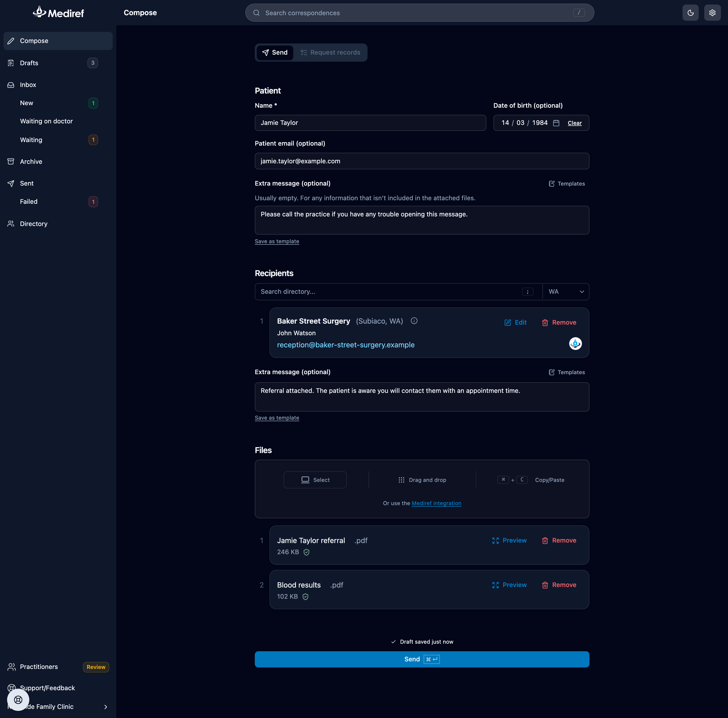Save patient message as template
Screen dimensions: 728x718
[x=277, y=241]
